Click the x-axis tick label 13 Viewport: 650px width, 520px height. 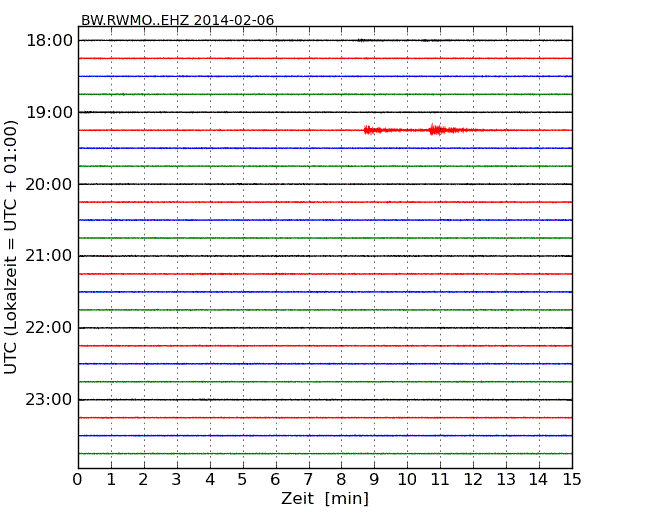pos(506,480)
